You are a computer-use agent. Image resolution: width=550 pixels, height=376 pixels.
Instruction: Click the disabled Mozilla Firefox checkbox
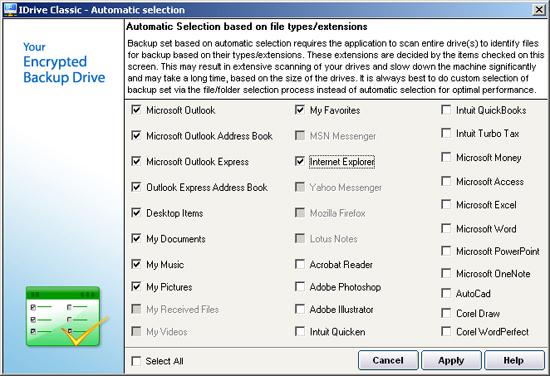[300, 213]
